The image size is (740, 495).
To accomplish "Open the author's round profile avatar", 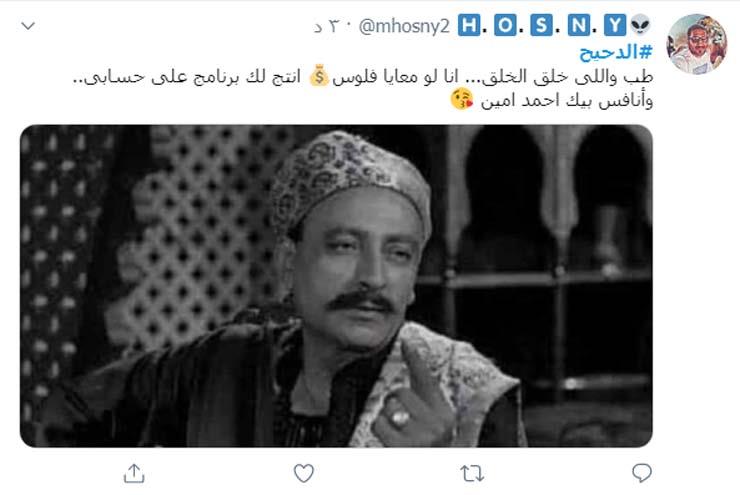I will (x=697, y=44).
